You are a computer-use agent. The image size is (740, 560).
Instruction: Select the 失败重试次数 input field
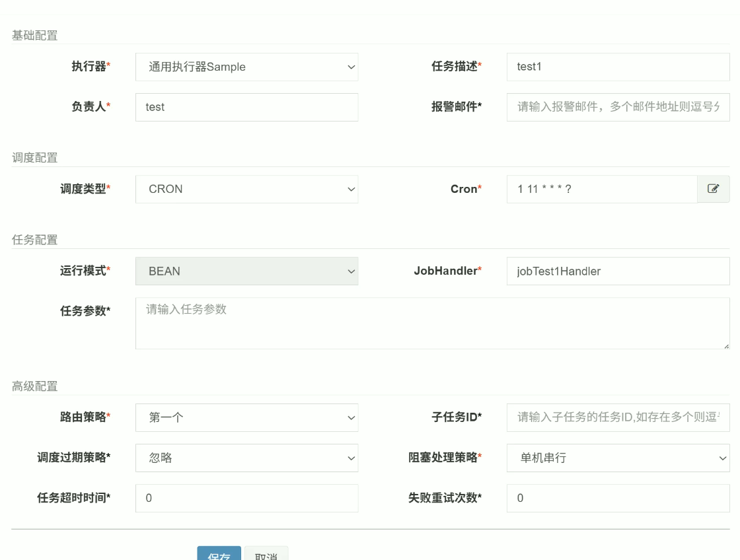618,498
